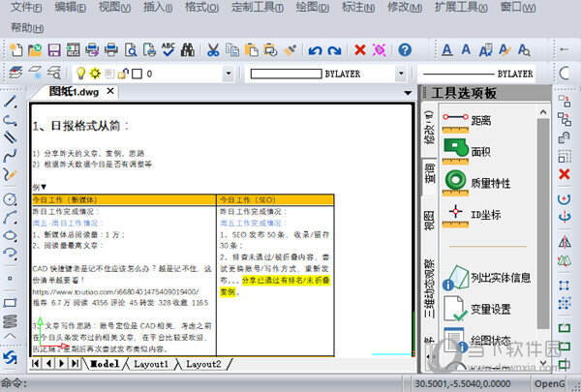Toggle the layer freeze sun icon
The height and width of the screenshot is (392, 581).
click(95, 74)
